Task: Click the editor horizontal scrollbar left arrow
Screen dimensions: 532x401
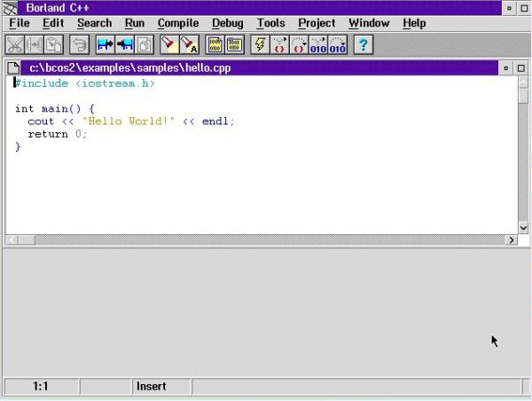Action: (12, 240)
